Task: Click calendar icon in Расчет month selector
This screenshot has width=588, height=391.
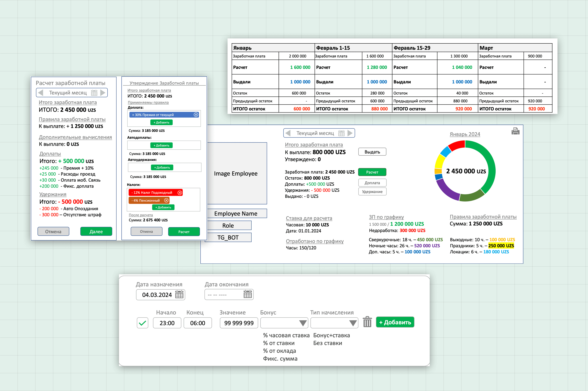Action: click(x=94, y=93)
